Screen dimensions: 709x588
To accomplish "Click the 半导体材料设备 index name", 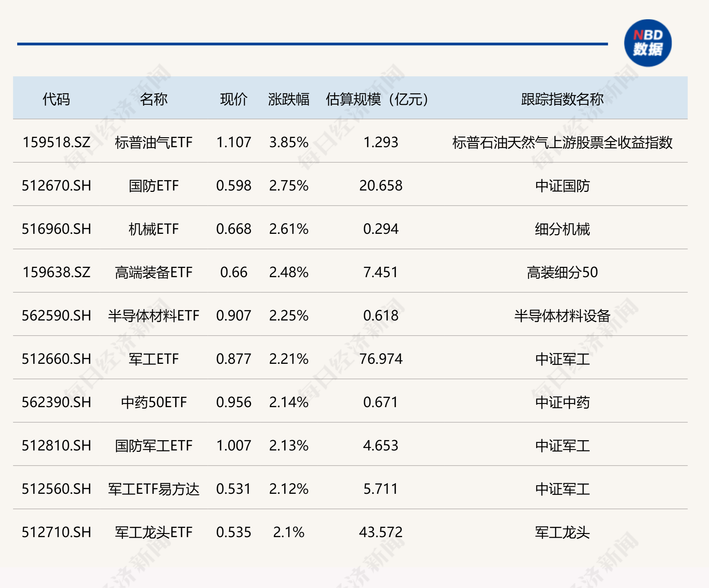I will pos(562,316).
